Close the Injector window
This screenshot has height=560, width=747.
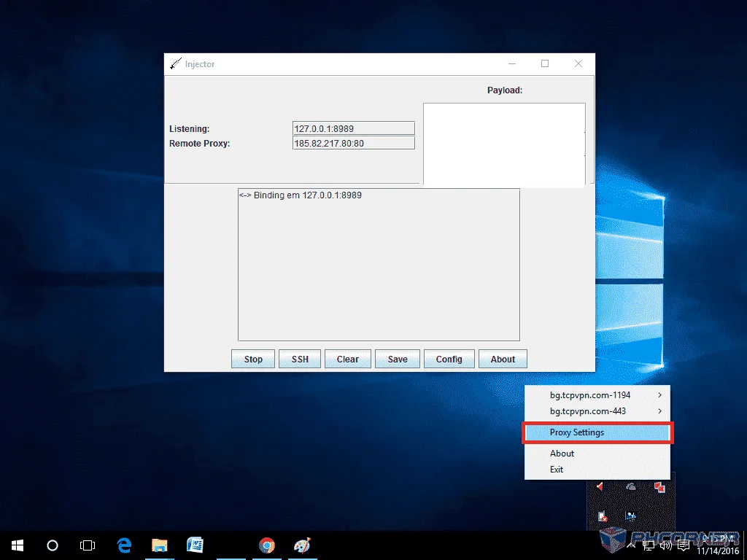pos(578,64)
